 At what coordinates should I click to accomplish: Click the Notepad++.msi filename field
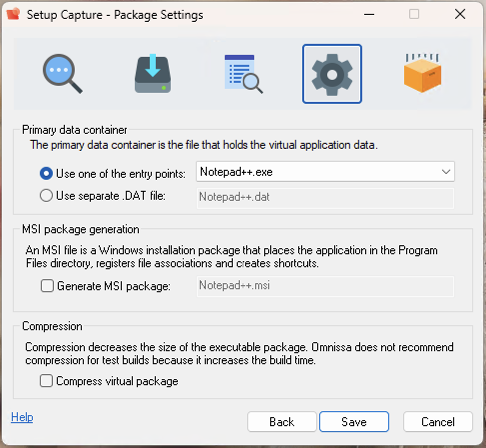324,286
